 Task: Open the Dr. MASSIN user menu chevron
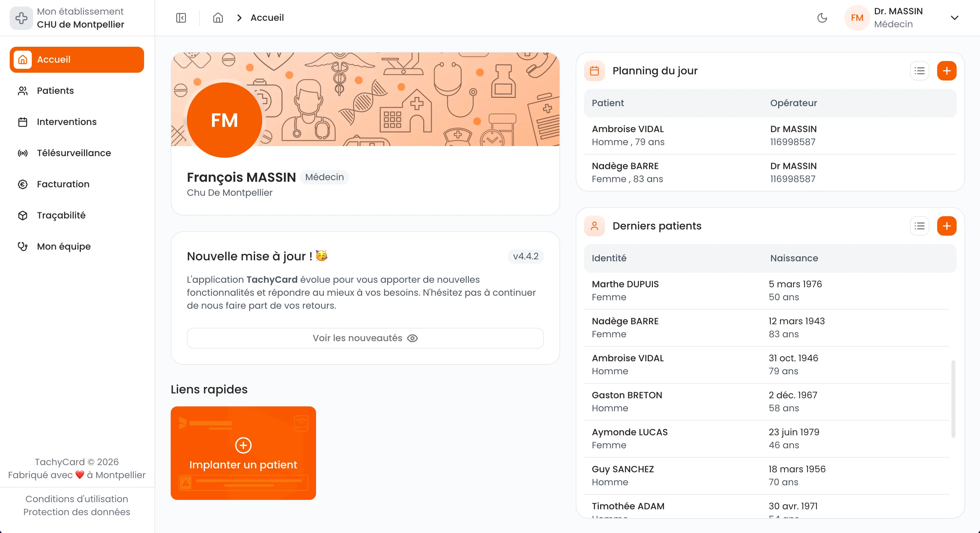coord(954,18)
